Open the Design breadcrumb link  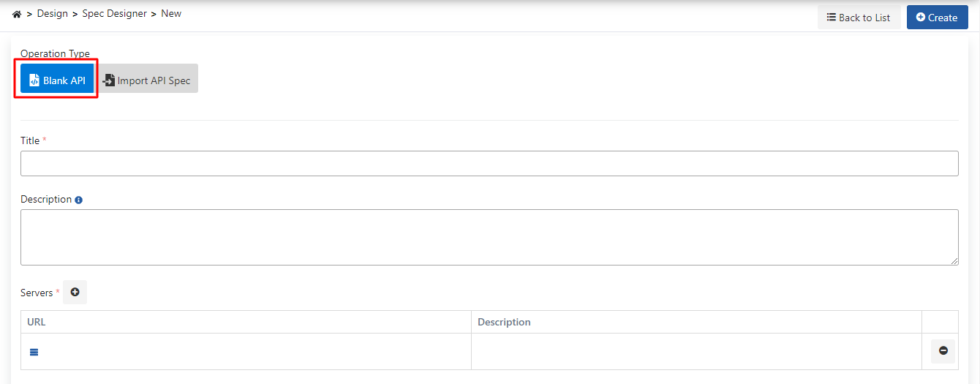pos(53,13)
